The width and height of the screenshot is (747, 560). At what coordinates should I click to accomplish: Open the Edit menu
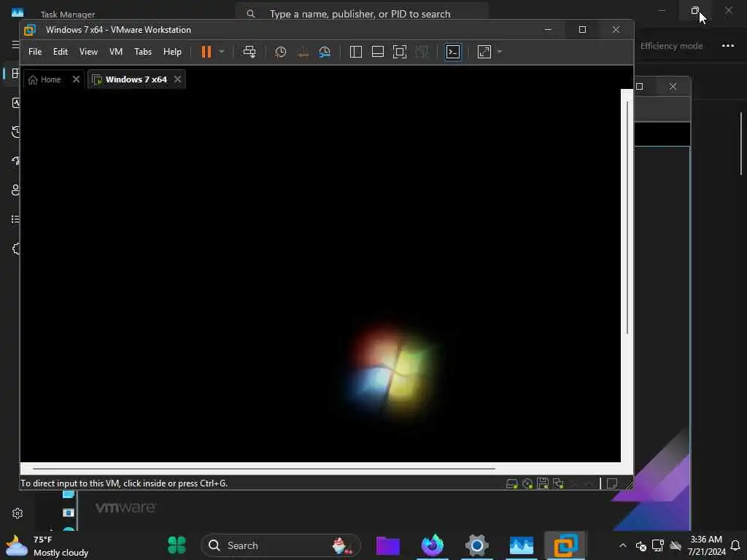pyautogui.click(x=60, y=52)
